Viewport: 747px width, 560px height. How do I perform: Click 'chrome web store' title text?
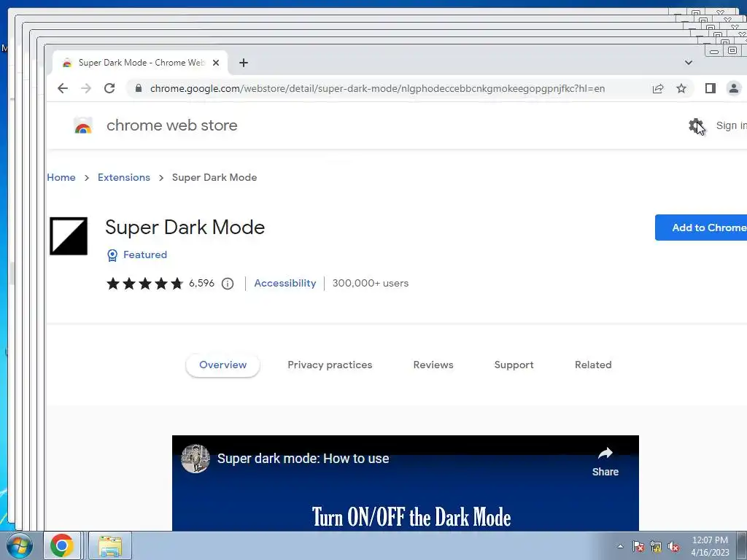pyautogui.click(x=172, y=125)
